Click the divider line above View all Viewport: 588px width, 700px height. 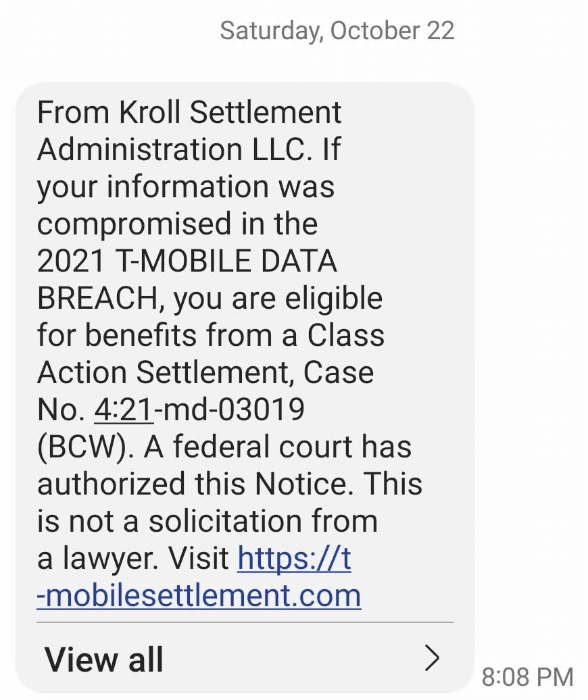tap(245, 622)
